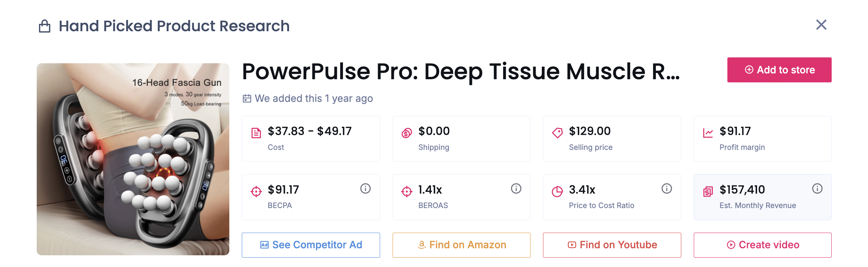
Task: Open See Competitor Ad
Action: [311, 245]
